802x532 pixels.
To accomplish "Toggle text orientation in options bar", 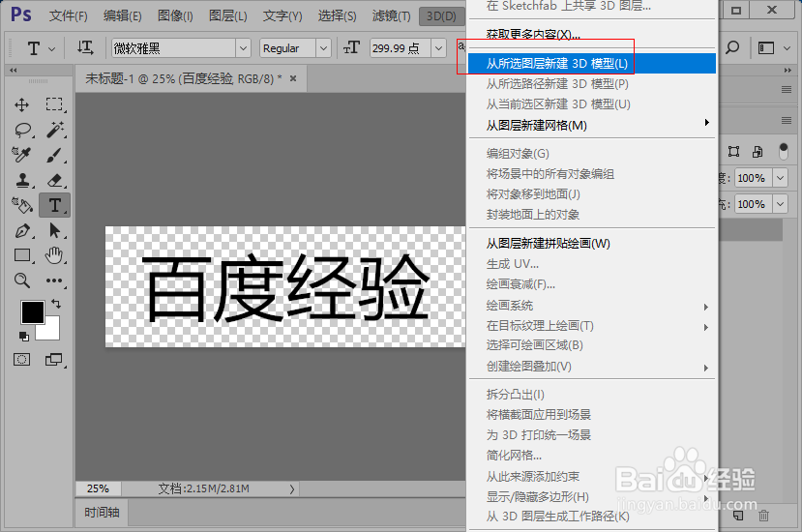I will [x=85, y=48].
